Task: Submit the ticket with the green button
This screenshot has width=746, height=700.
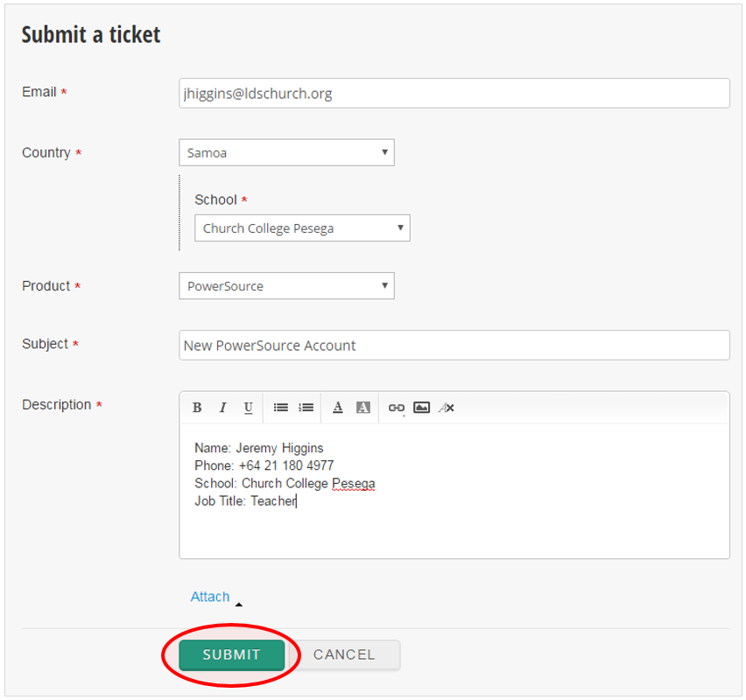Action: 232,654
